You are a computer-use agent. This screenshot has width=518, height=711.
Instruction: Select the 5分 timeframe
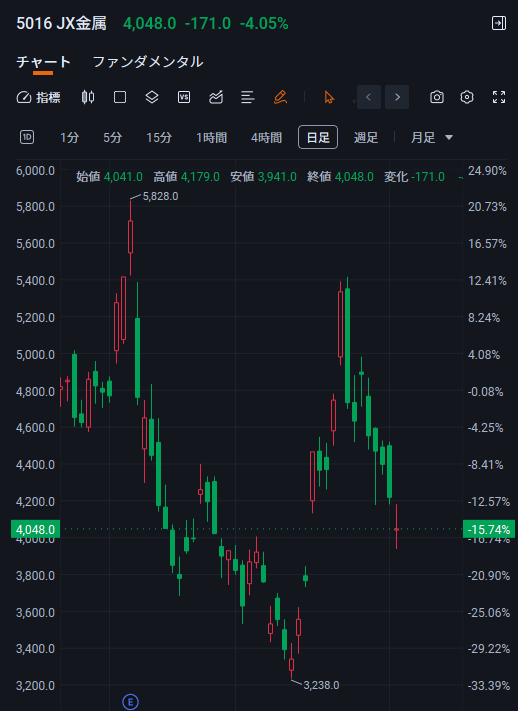point(112,137)
